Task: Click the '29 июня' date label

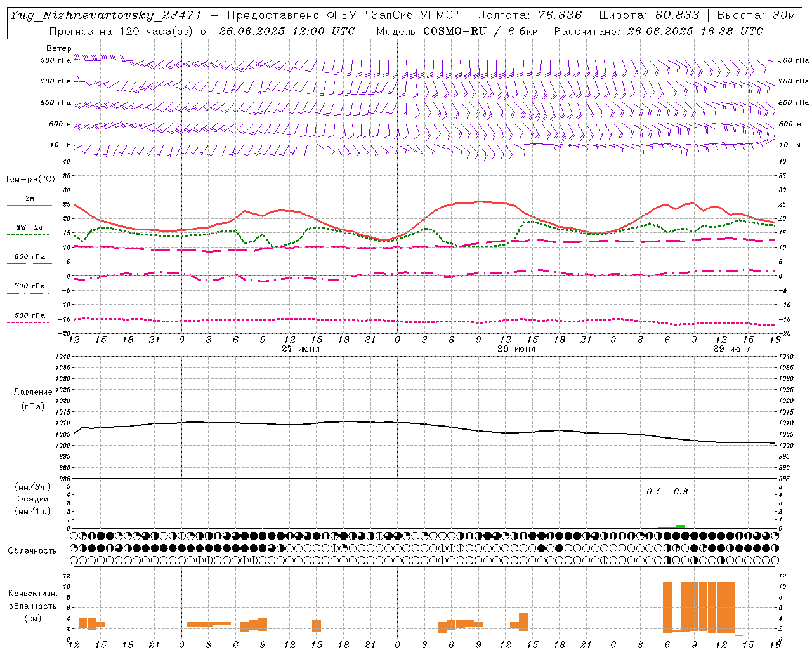Action: (x=732, y=349)
